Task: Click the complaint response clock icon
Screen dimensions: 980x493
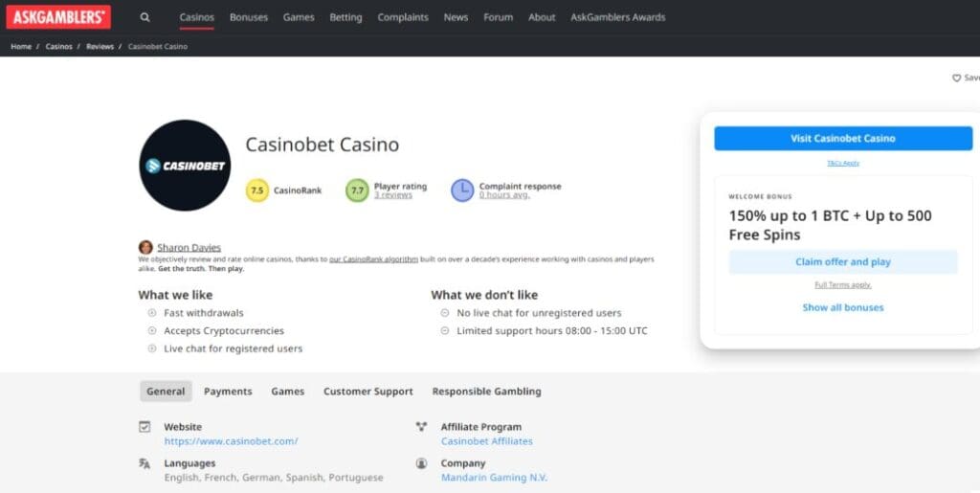Action: tap(462, 190)
